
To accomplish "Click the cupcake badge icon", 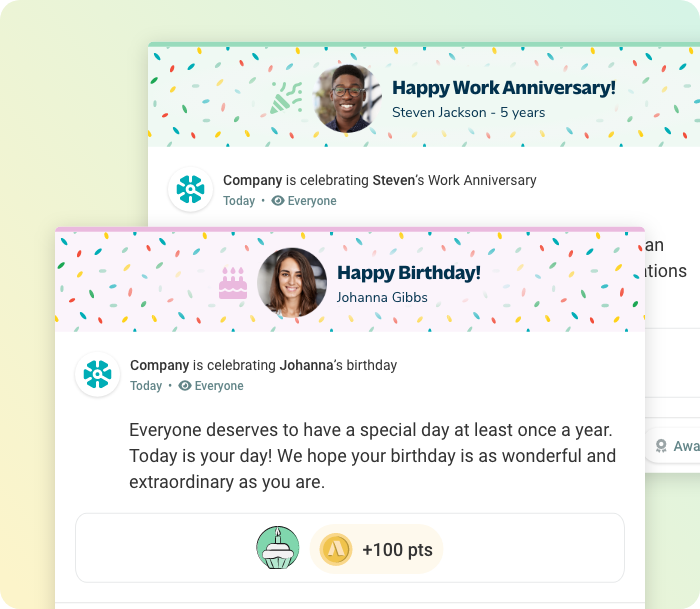I will (x=277, y=548).
